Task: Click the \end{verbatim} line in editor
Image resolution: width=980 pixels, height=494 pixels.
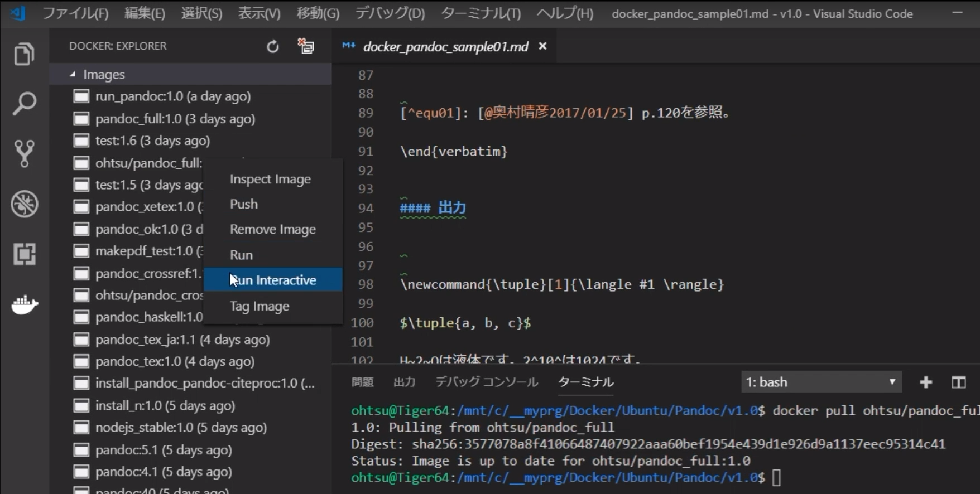Action: coord(453,151)
